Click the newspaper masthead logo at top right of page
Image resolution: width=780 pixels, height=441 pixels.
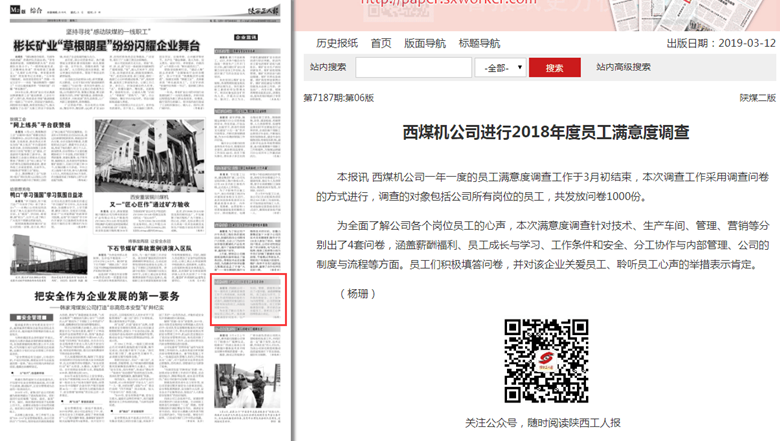(264, 10)
